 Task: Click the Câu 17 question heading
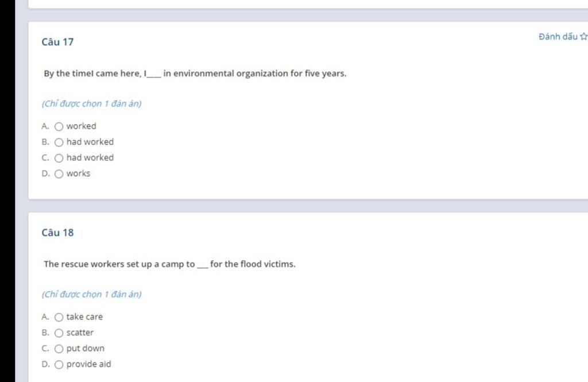click(57, 42)
